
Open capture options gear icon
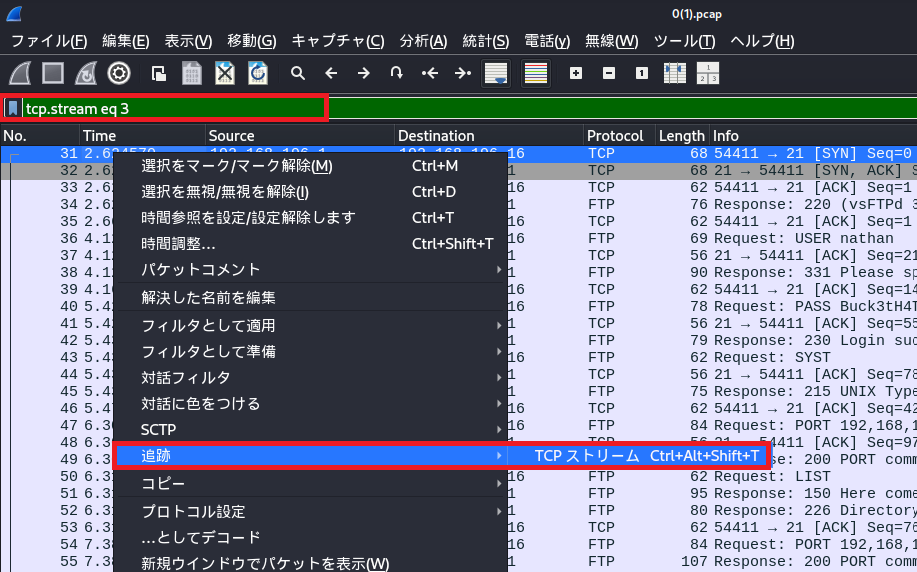(119, 73)
